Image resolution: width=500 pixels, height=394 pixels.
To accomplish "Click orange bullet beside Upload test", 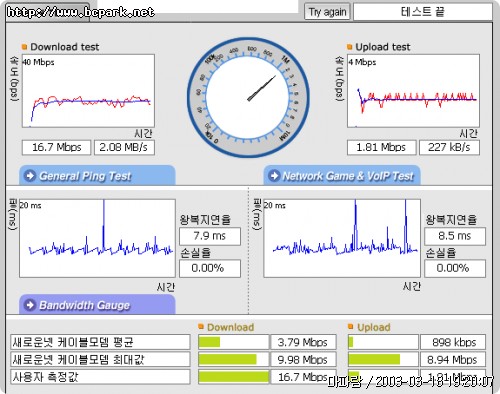I will tap(349, 47).
